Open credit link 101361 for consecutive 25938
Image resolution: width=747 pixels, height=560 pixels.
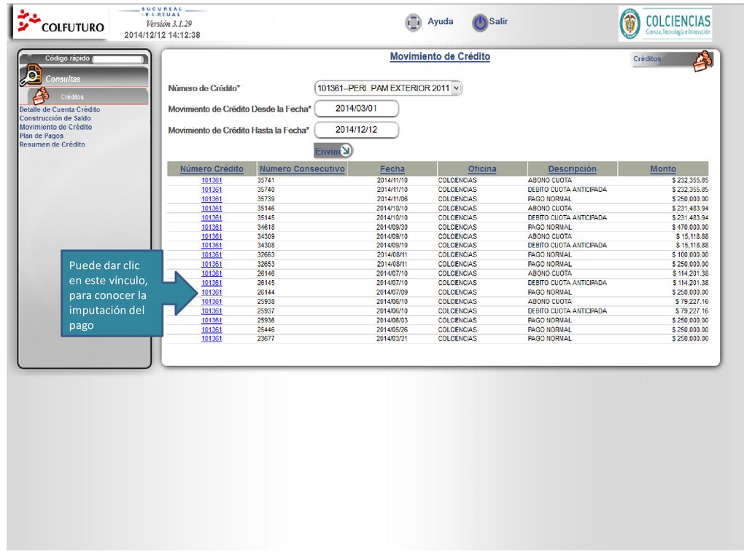coord(212,301)
